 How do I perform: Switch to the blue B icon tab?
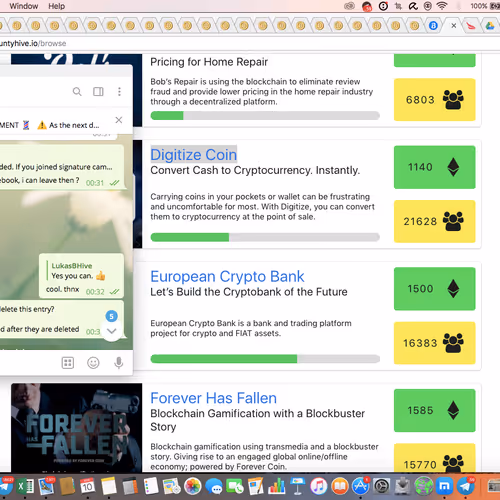click(x=433, y=25)
